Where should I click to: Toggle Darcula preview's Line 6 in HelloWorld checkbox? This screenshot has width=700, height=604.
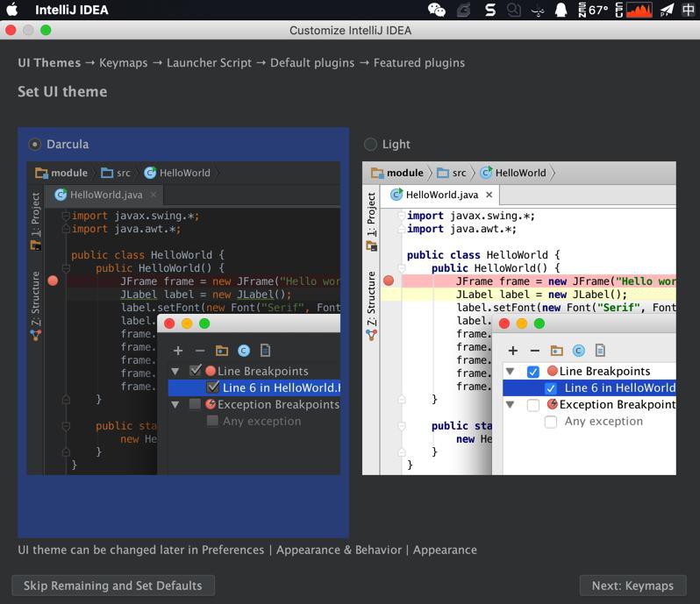click(x=212, y=387)
